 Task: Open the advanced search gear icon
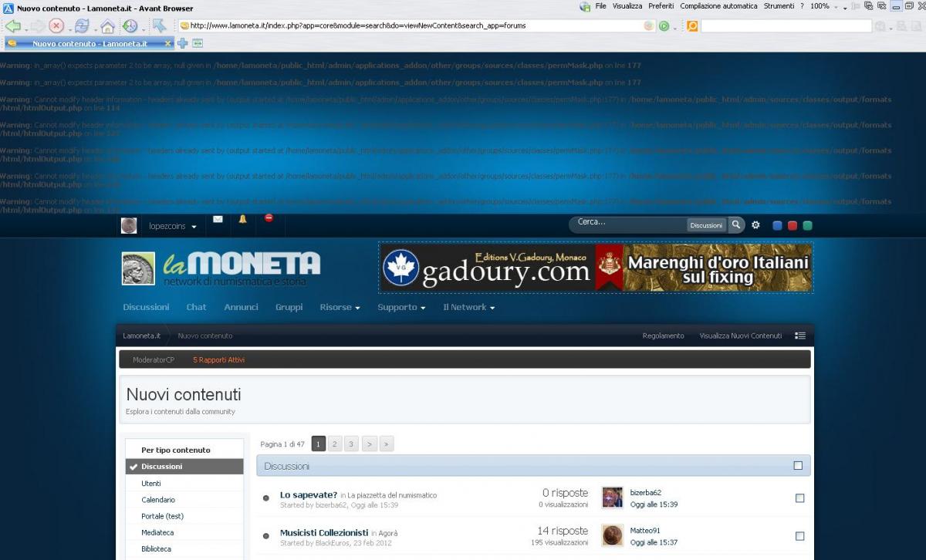click(x=756, y=225)
